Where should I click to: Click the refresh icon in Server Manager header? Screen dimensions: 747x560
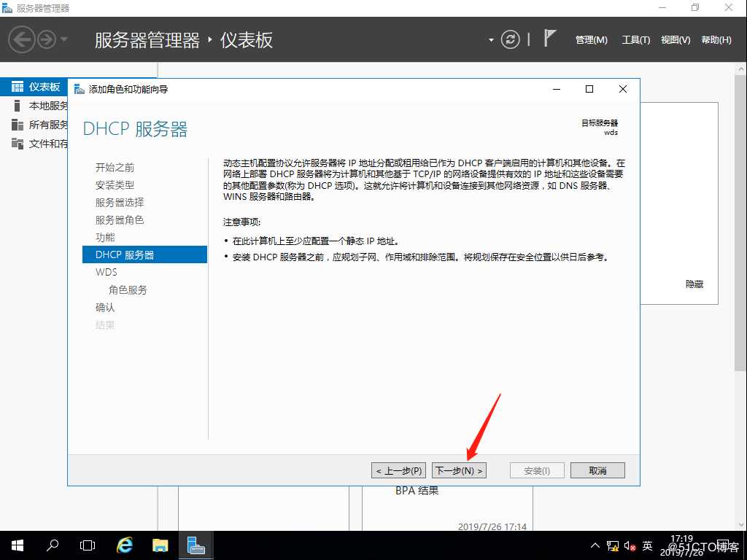click(x=510, y=39)
